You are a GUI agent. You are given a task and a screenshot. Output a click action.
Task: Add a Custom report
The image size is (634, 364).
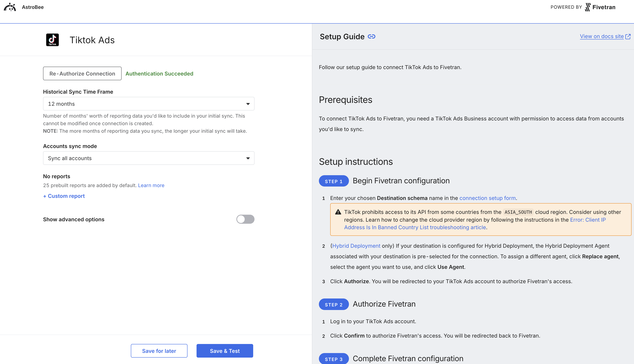(64, 196)
